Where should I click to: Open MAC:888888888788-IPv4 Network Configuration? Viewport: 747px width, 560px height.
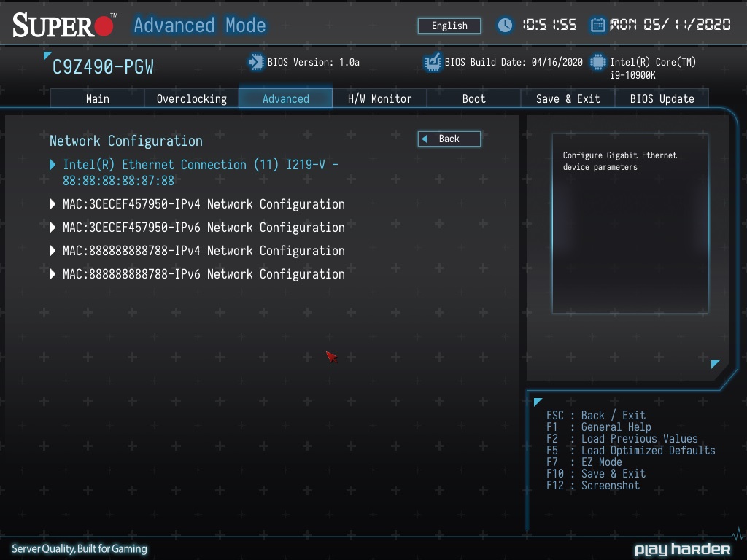(x=203, y=251)
